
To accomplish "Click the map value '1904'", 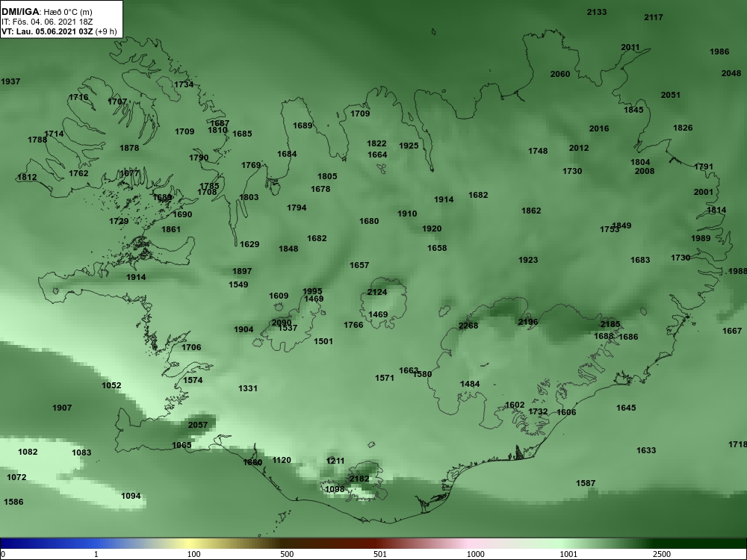I will coord(244,329).
